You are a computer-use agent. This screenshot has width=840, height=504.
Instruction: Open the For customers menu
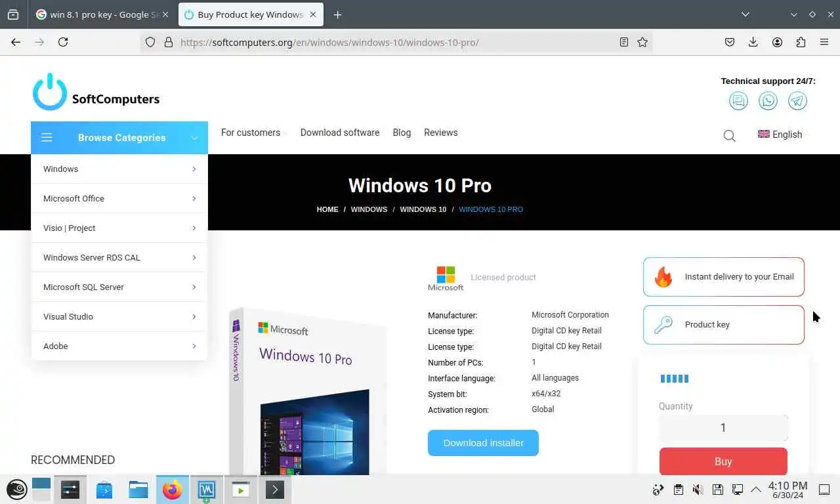[254, 133]
